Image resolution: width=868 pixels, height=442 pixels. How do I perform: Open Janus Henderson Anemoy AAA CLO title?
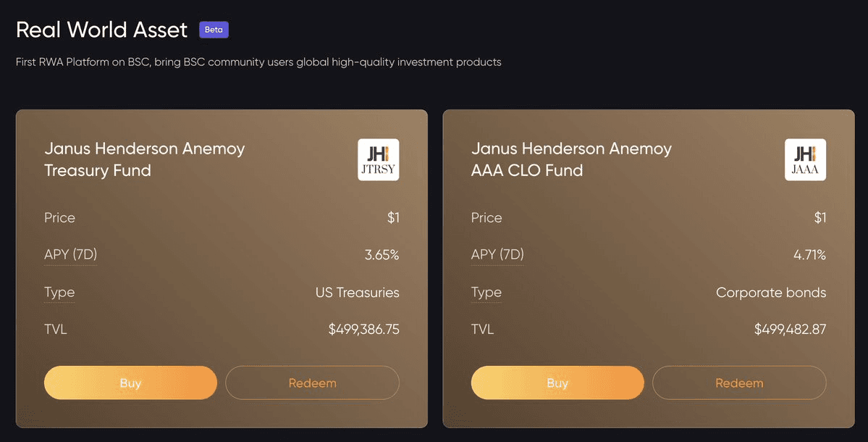[x=571, y=159]
